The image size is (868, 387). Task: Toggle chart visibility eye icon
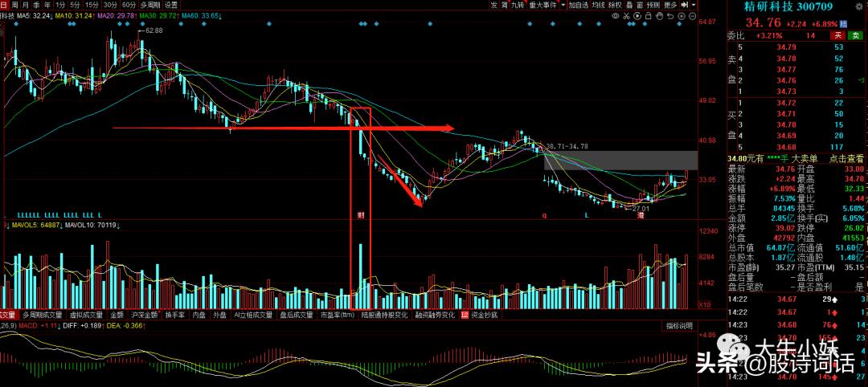pos(616,16)
